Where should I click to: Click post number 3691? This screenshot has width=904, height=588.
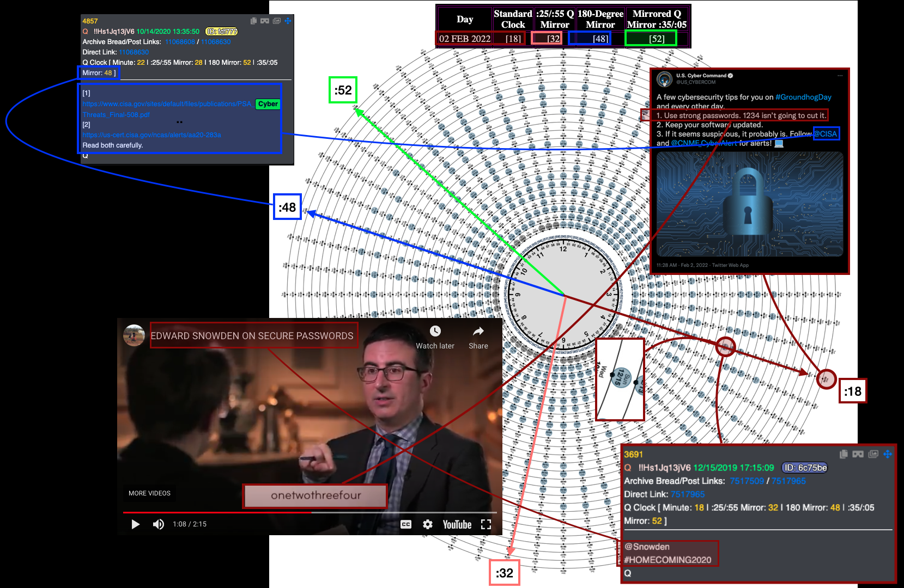point(634,455)
